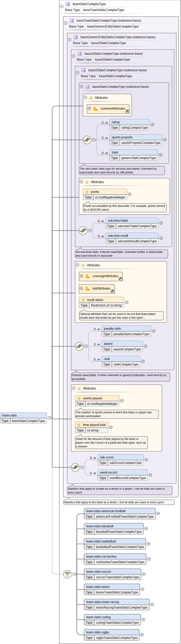Expand the penalty-stats element
Image resolution: width=181 pixels, height=644 pixels.
pyautogui.click(x=154, y=331)
